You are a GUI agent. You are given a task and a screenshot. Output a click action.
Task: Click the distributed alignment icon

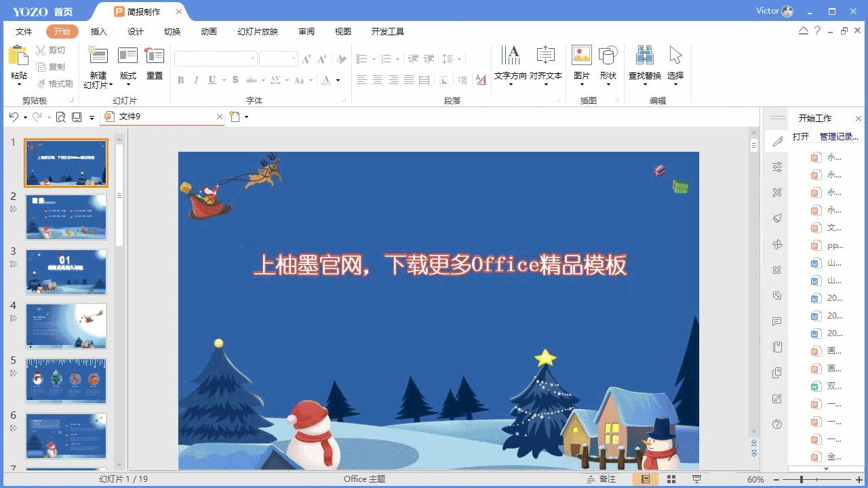coord(424,80)
